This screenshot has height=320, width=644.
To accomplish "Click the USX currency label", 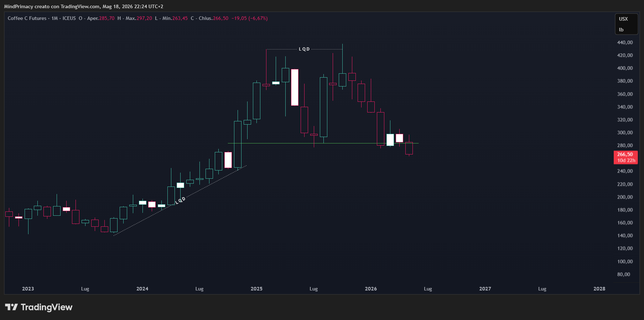I will pos(623,19).
